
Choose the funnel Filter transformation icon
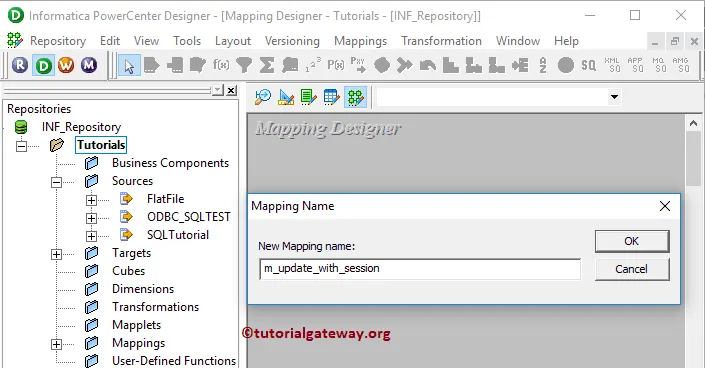tap(244, 65)
